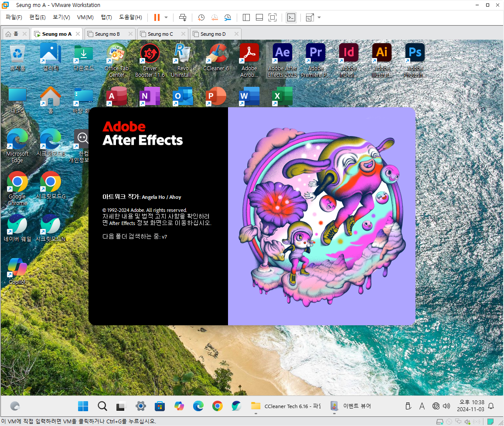Click the stretch guest display icon

[x=310, y=17]
